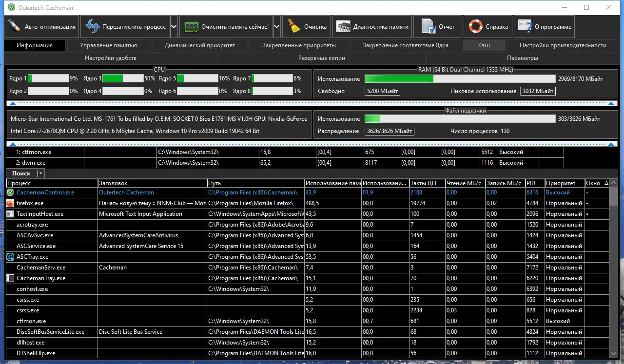
Task: Select the dllhost.exe process
Action: pos(308,343)
